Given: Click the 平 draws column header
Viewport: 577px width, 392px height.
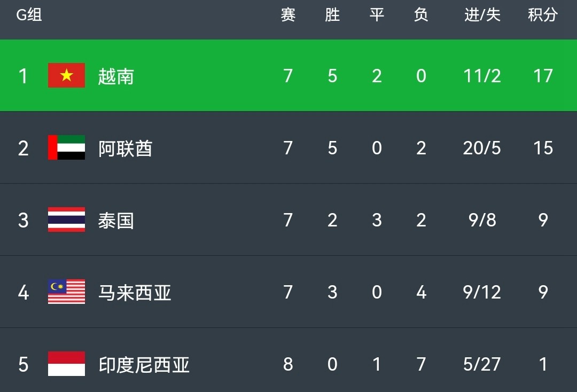Looking at the screenshot, I should pos(377,15).
